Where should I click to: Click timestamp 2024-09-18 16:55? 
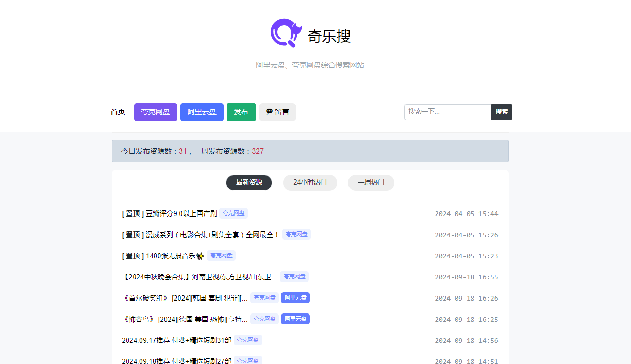click(467, 277)
